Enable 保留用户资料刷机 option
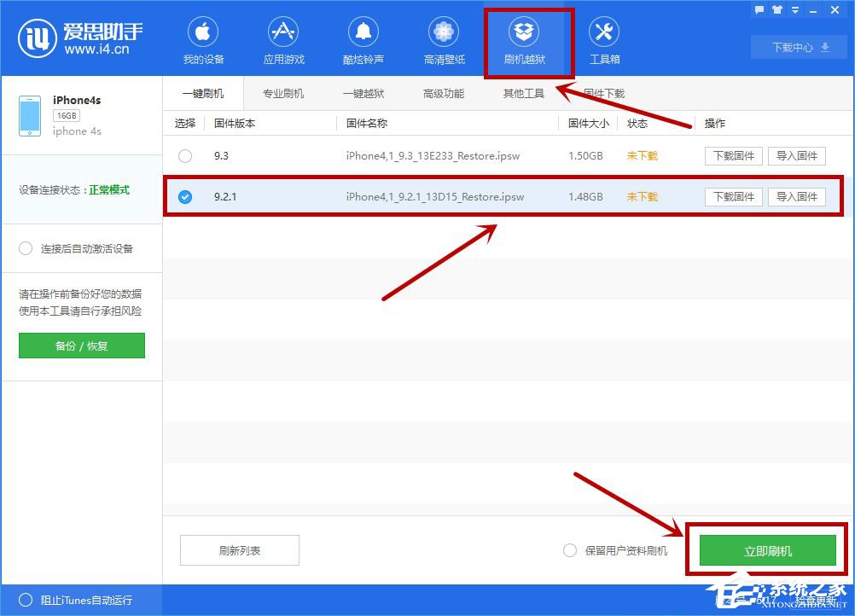Image resolution: width=855 pixels, height=616 pixels. 570,550
